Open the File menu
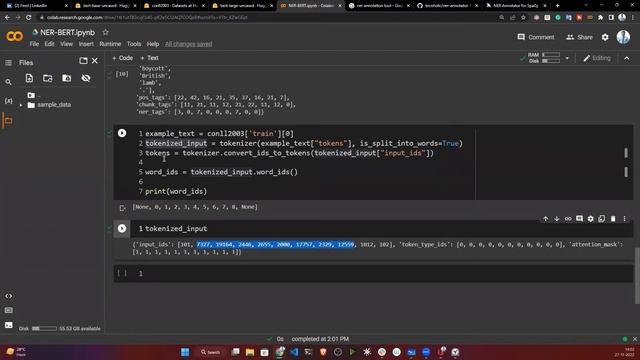This screenshot has width=640, height=360. coord(34,44)
